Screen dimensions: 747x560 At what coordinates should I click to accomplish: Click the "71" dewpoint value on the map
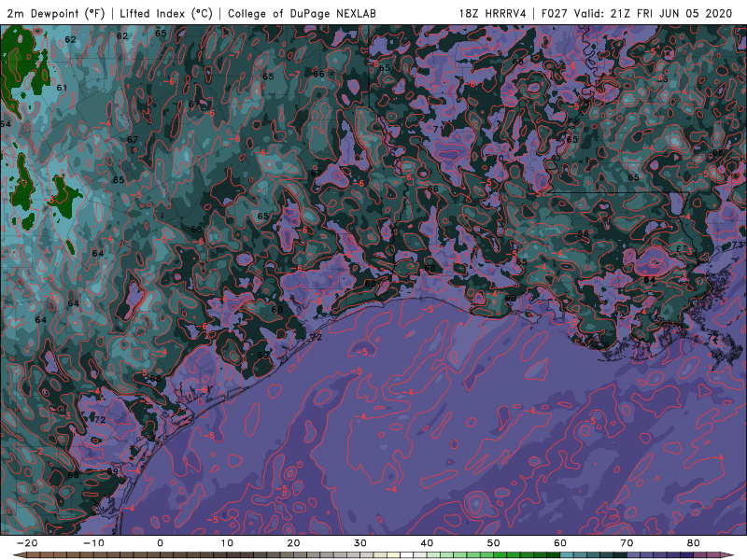(437, 129)
